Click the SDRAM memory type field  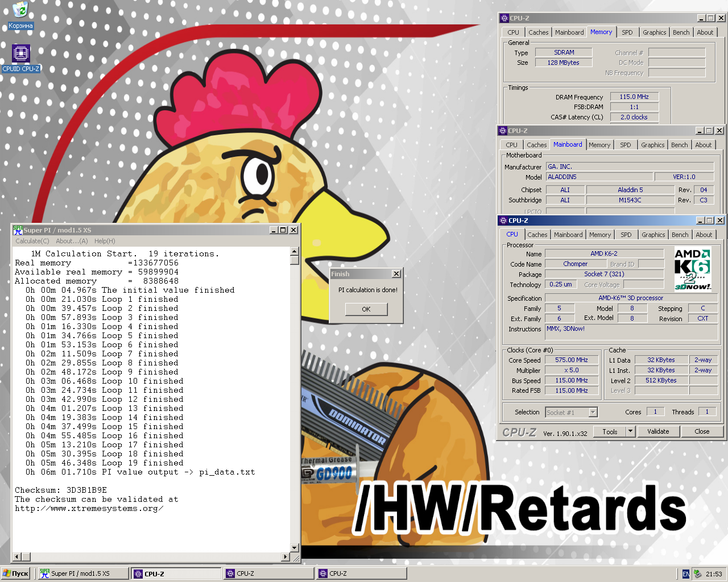point(564,52)
